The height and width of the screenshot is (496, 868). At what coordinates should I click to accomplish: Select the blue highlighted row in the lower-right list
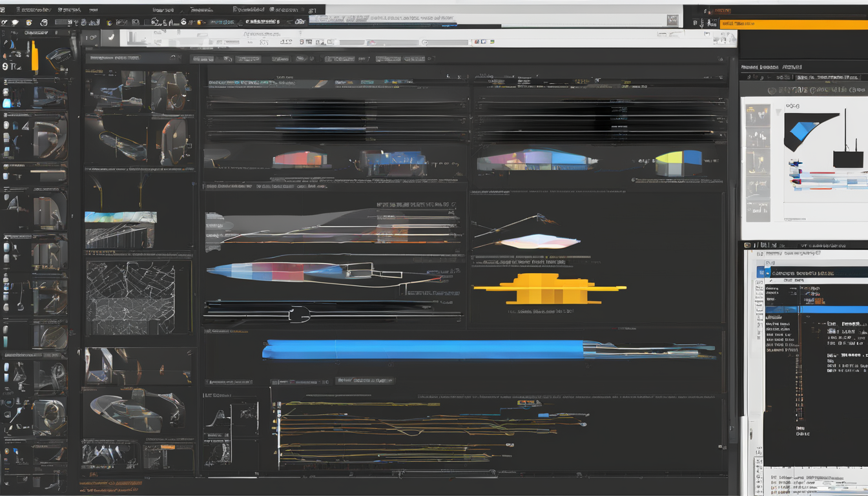tap(816, 309)
